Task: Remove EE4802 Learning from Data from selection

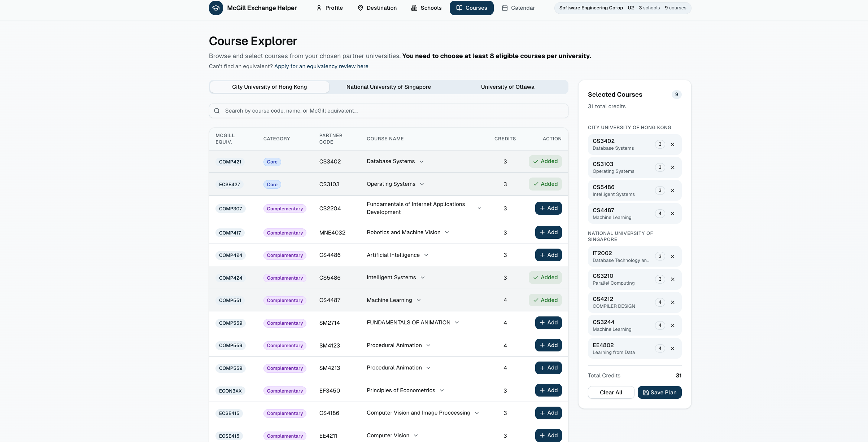Action: pyautogui.click(x=672, y=349)
